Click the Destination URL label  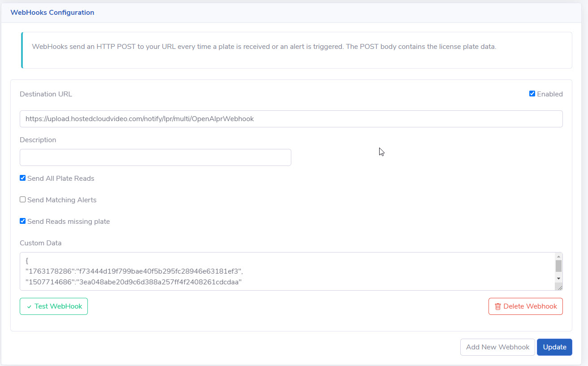click(46, 94)
